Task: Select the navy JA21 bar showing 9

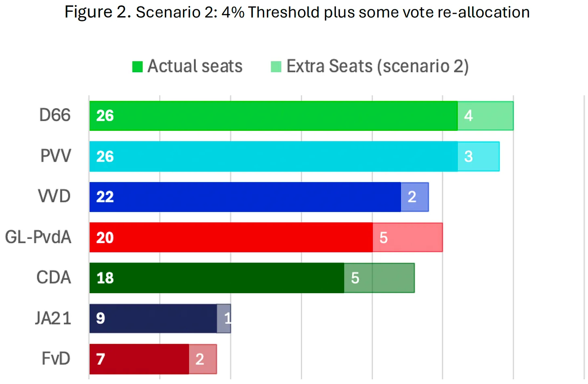Action: pyautogui.click(x=153, y=319)
